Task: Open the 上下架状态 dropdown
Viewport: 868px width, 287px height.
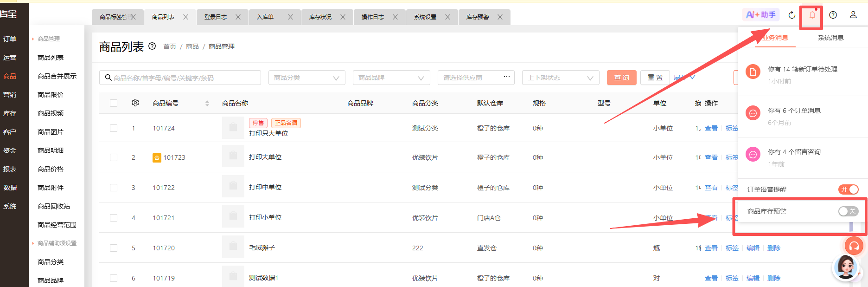Action: (x=561, y=78)
